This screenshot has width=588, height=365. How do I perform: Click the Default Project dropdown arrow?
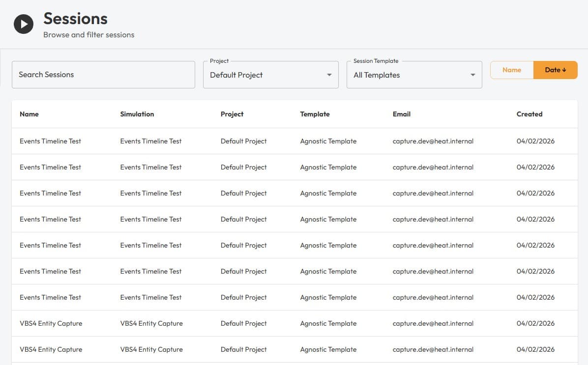pyautogui.click(x=329, y=75)
